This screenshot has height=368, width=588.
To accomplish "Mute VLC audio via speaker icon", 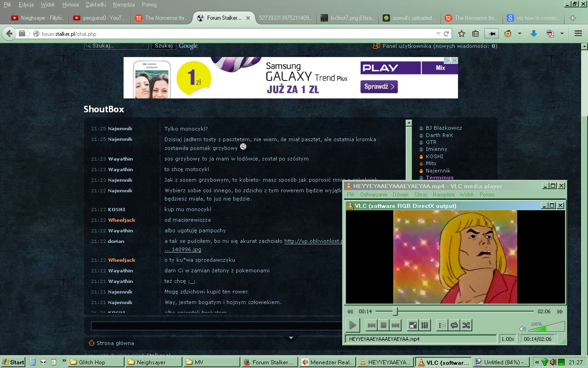I will 522,328.
